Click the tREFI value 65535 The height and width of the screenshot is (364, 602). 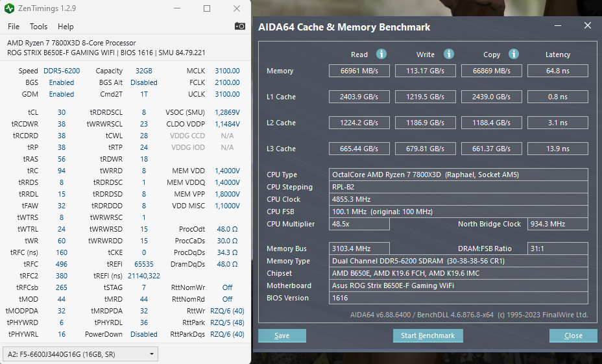(143, 264)
